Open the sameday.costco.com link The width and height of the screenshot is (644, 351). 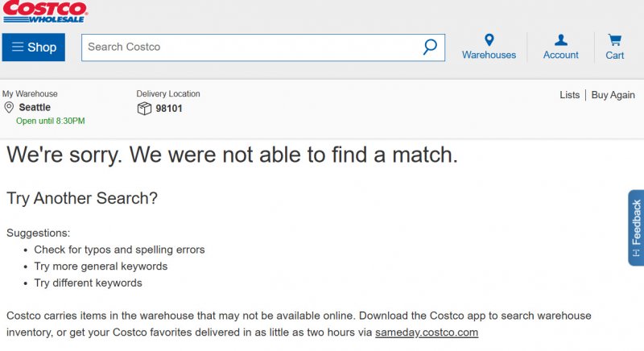[x=427, y=332]
